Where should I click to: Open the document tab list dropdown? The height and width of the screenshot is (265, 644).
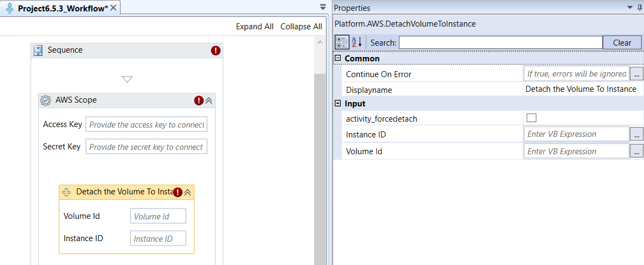(323, 7)
